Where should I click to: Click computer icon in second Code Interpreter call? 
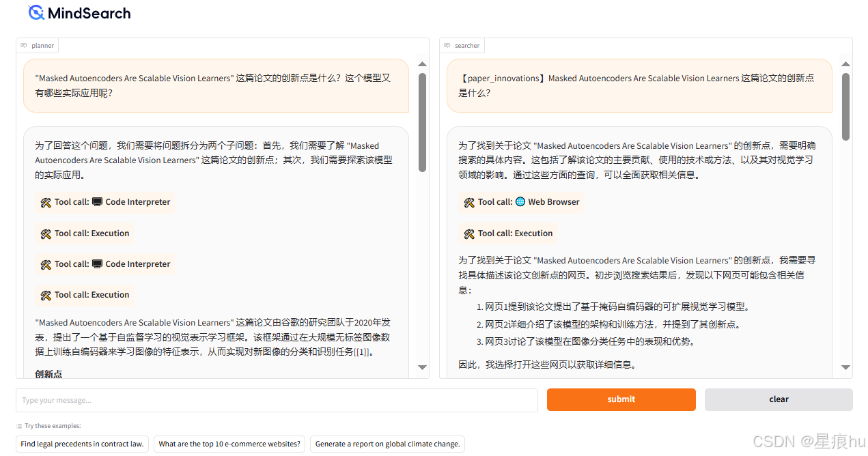97,264
